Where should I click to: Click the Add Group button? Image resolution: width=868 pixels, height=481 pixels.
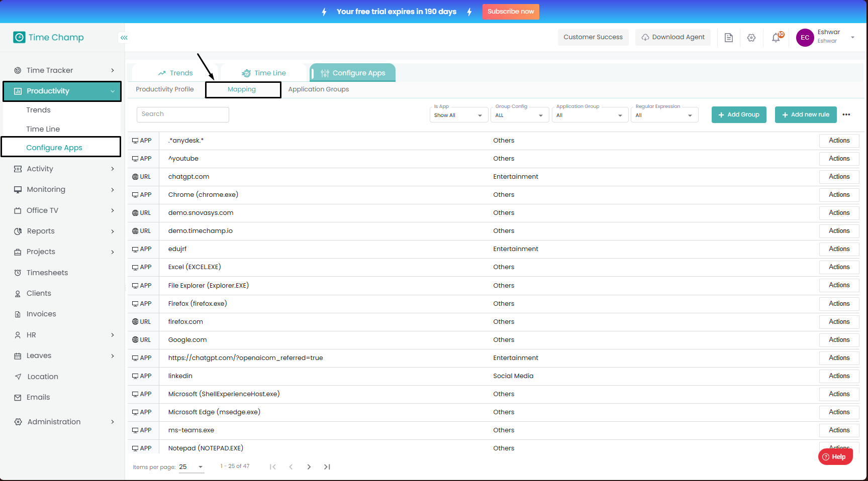739,114
